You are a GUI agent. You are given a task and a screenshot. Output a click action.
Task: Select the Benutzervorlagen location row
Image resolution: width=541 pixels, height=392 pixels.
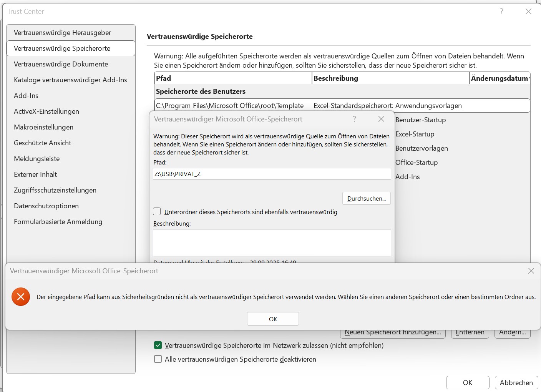[x=463, y=148]
